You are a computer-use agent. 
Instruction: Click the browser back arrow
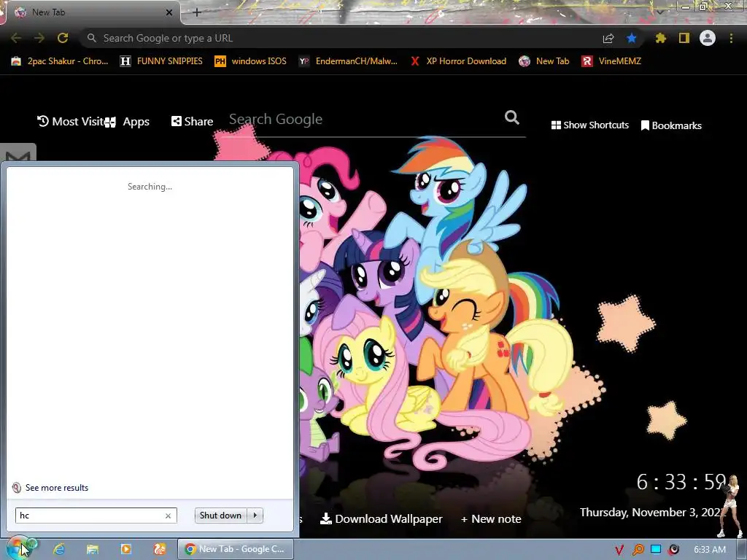pos(16,38)
